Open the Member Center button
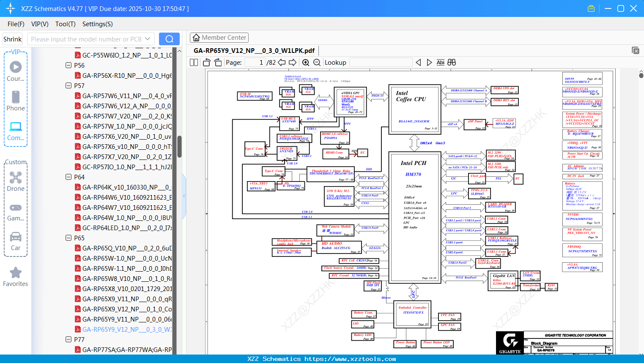 coord(219,38)
